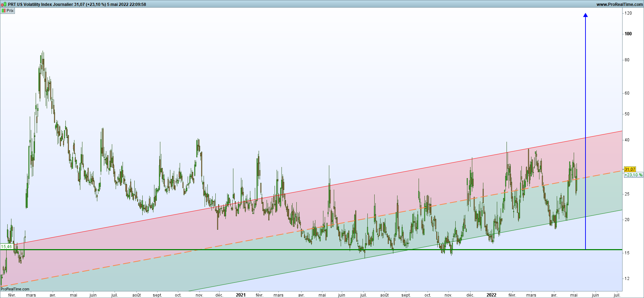The height and width of the screenshot is (298, 644).
Task: Open the www.ProRealTime.com link
Action: pos(620,5)
